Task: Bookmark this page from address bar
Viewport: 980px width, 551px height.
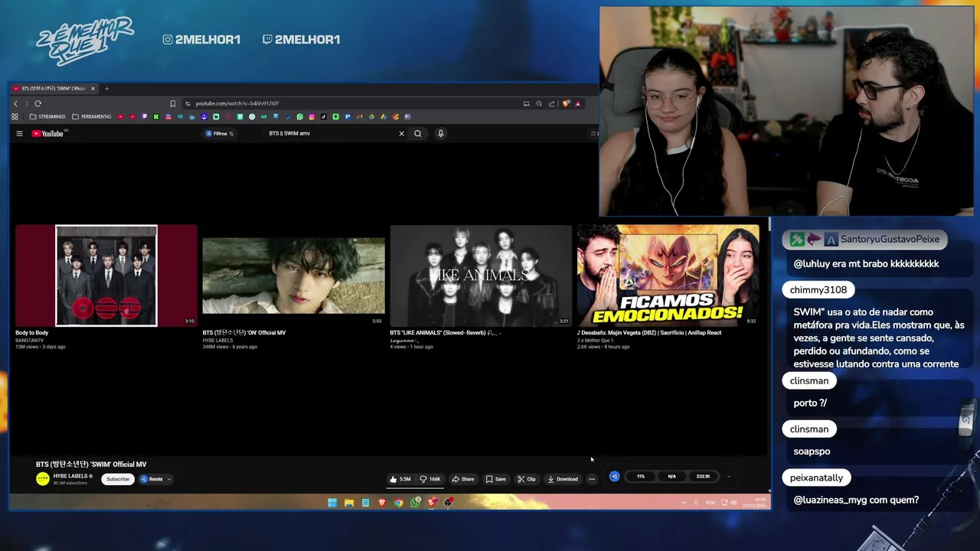Action: [x=172, y=103]
